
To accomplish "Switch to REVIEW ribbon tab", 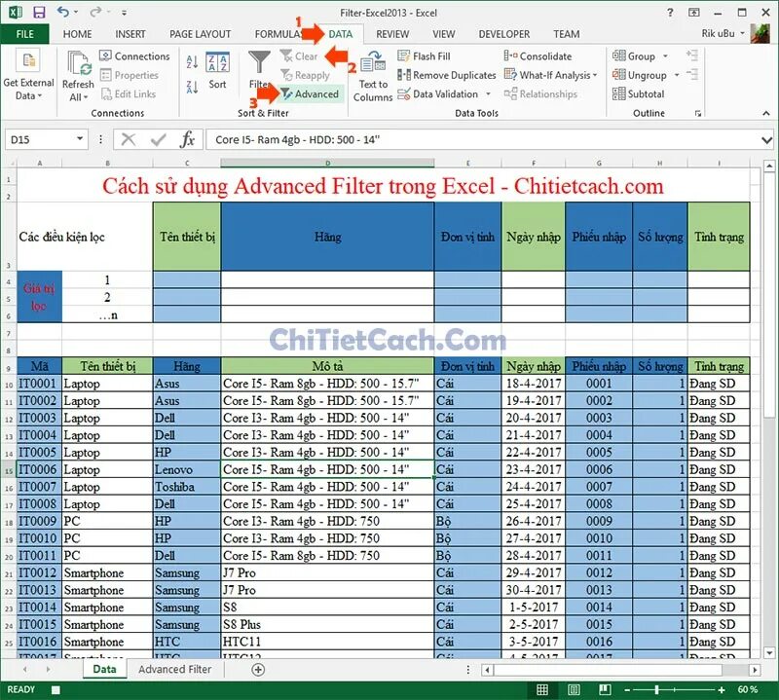I will tap(392, 34).
